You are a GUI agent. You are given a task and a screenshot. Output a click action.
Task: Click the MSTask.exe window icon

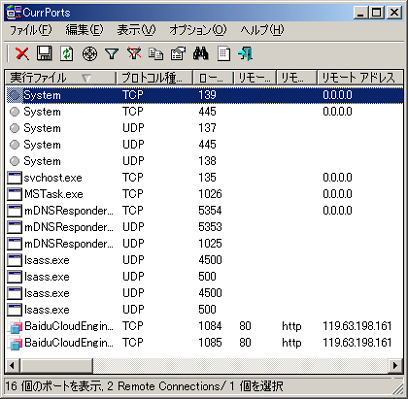pos(14,194)
